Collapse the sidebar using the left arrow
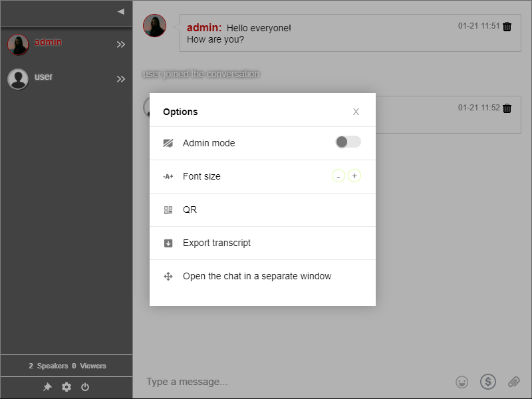 coord(120,11)
